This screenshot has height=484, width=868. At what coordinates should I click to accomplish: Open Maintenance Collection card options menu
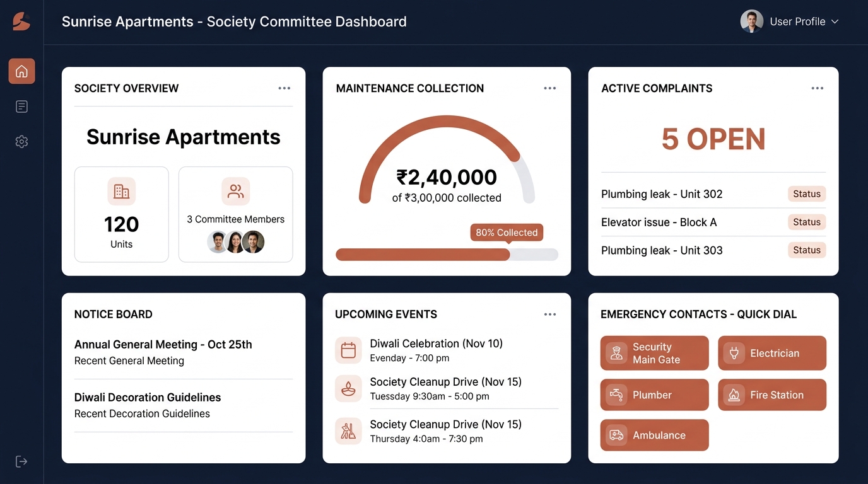pyautogui.click(x=550, y=88)
